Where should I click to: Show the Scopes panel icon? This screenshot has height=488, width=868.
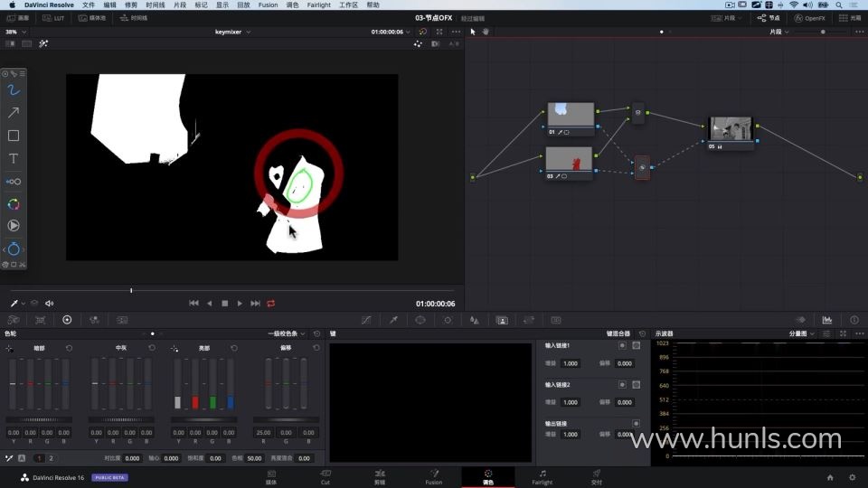click(827, 320)
